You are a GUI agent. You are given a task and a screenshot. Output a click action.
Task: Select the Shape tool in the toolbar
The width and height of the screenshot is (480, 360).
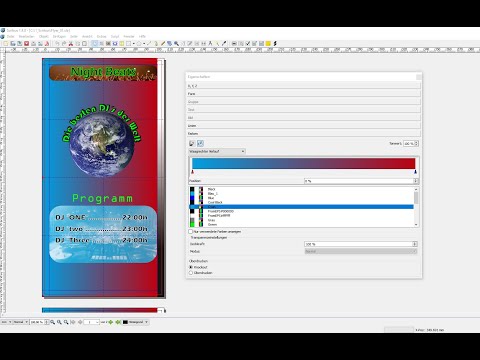point(128,43)
